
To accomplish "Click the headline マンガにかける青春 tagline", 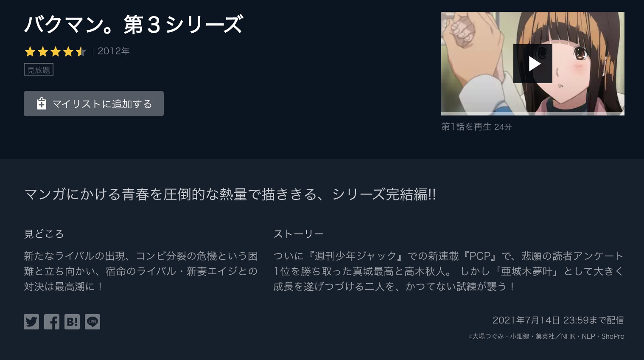I will click(x=230, y=194).
